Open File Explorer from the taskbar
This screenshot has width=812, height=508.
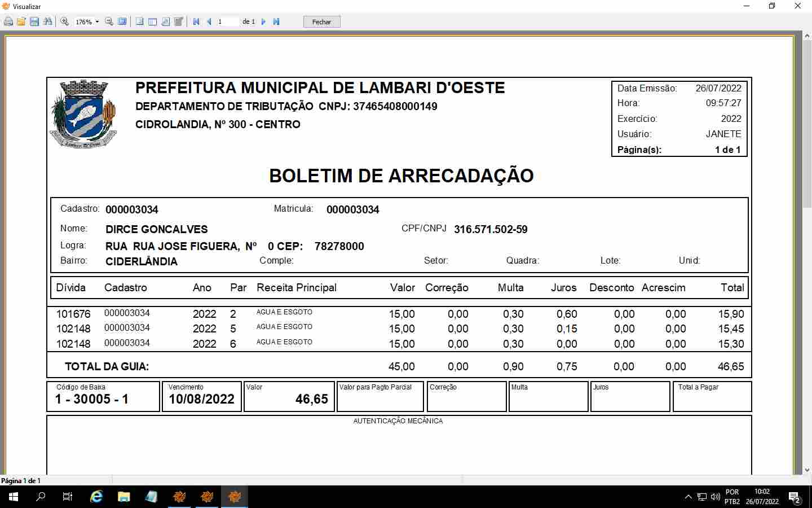[123, 497]
